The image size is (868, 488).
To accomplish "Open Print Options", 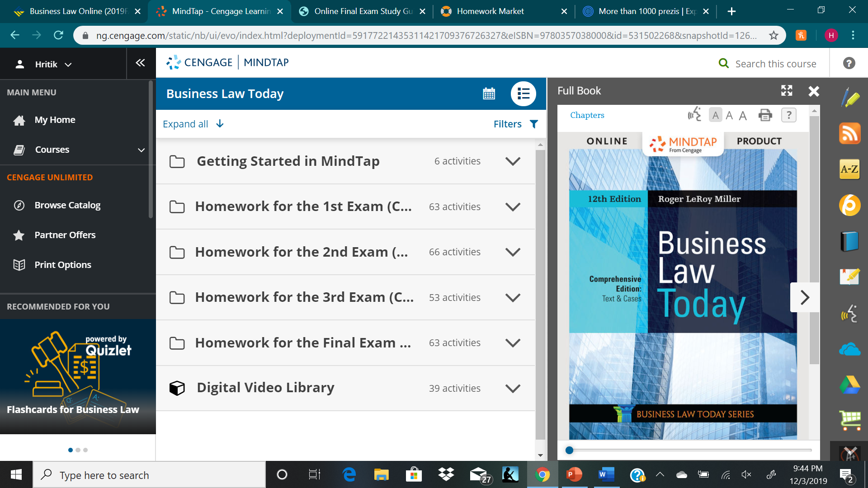I will (63, 265).
